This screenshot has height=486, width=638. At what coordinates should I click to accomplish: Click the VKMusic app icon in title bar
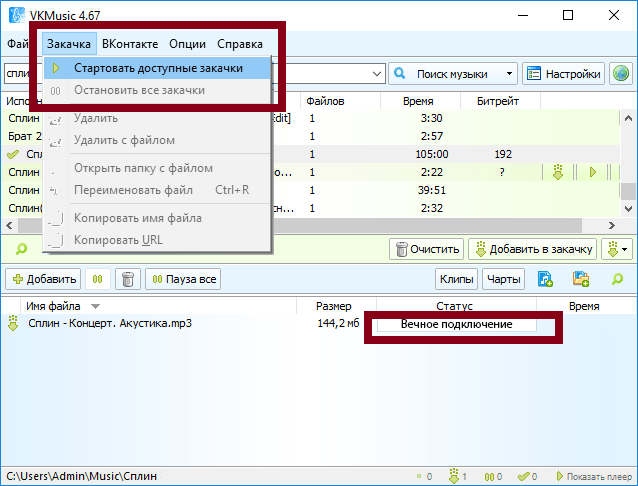pos(17,15)
